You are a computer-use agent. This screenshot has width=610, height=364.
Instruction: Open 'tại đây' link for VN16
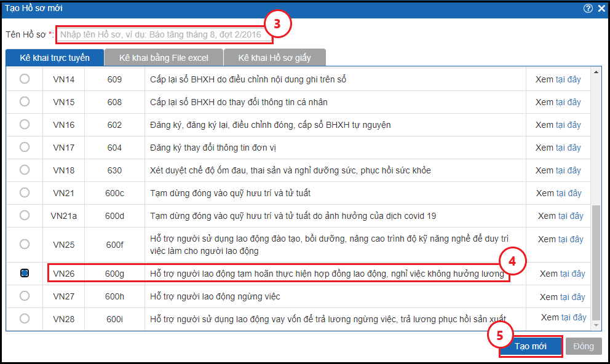[568, 125]
